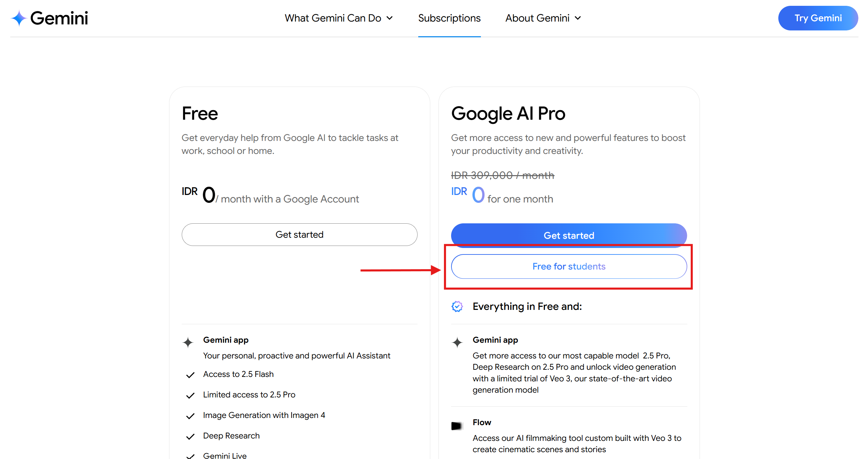This screenshot has height=459, width=868.
Task: Click the About Gemini menu label
Action: coord(537,18)
